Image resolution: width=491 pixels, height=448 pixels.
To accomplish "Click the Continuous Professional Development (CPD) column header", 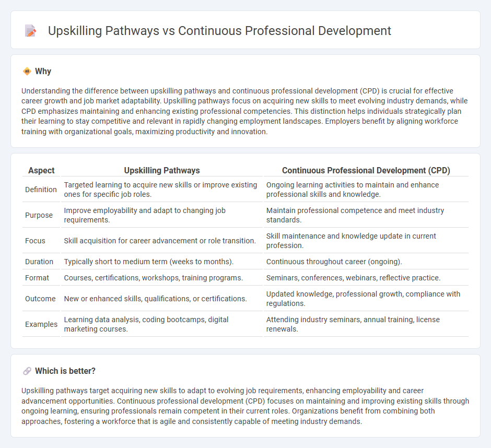I will click(366, 170).
